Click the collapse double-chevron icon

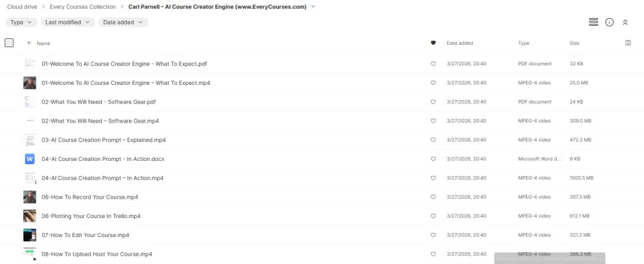[x=625, y=22]
